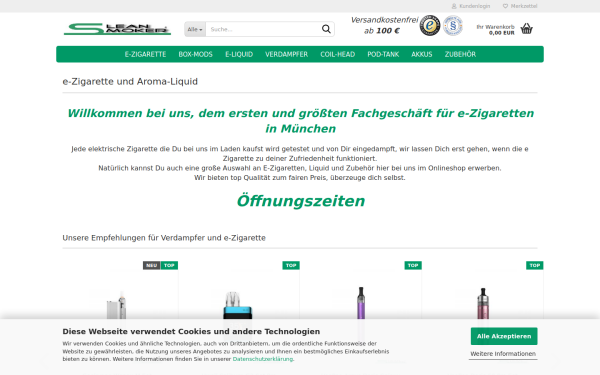Viewport: 600px width, 375px height.
Task: Click the pink e-cigarette product thumbnail
Action: pyautogui.click(x=483, y=303)
